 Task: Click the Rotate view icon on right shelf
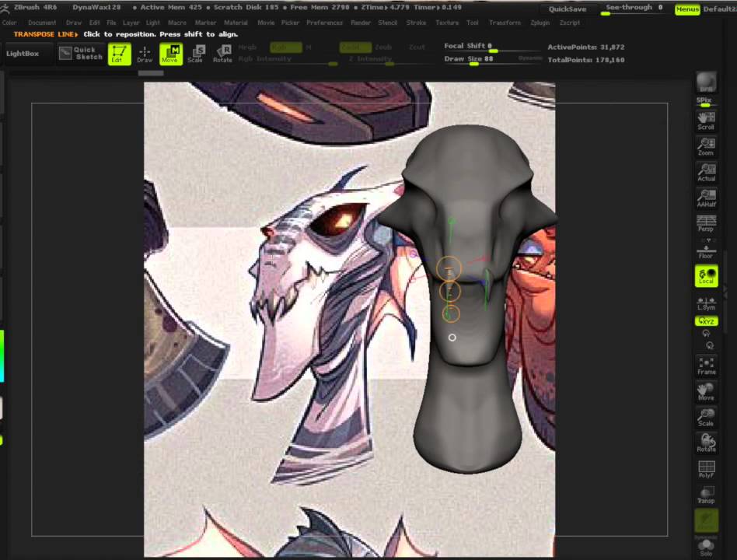(x=706, y=443)
